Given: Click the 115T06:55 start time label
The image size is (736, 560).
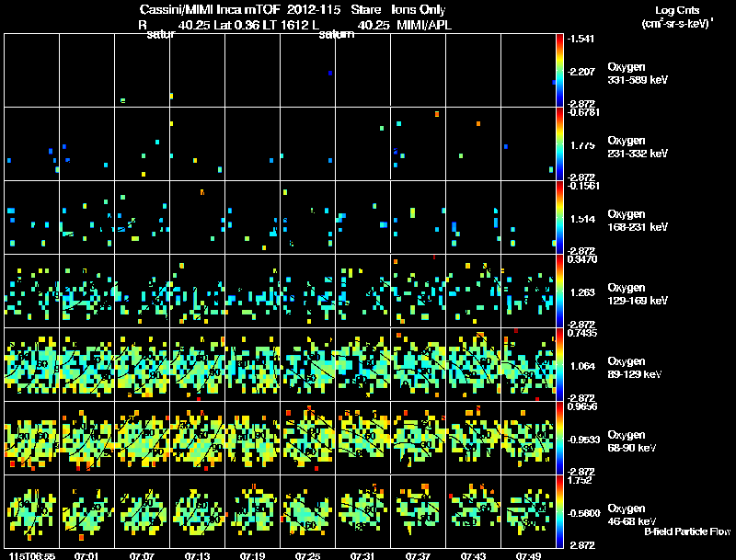Looking at the screenshot, I should coord(32,556).
